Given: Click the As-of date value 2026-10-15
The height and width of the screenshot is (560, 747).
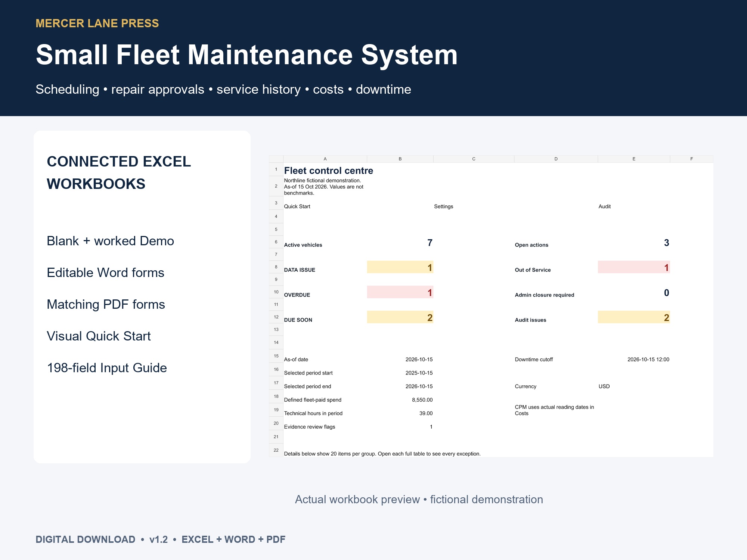Looking at the screenshot, I should [419, 360].
